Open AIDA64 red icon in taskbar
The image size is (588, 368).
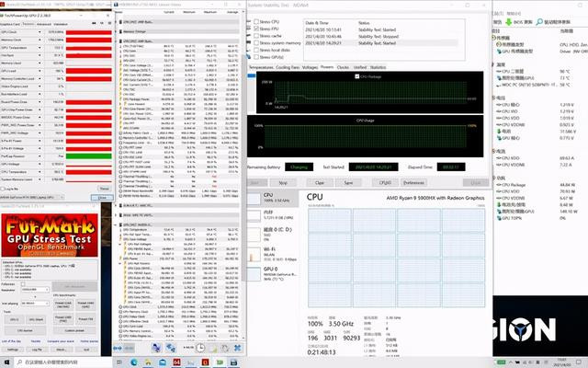point(176,362)
